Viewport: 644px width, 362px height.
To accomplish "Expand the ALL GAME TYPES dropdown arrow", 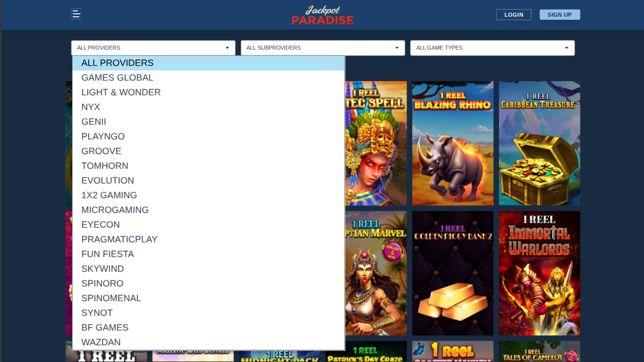I will (566, 48).
